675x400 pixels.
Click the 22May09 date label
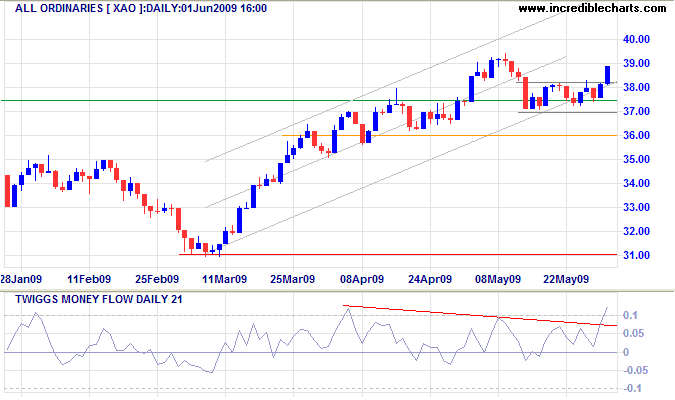coord(566,279)
